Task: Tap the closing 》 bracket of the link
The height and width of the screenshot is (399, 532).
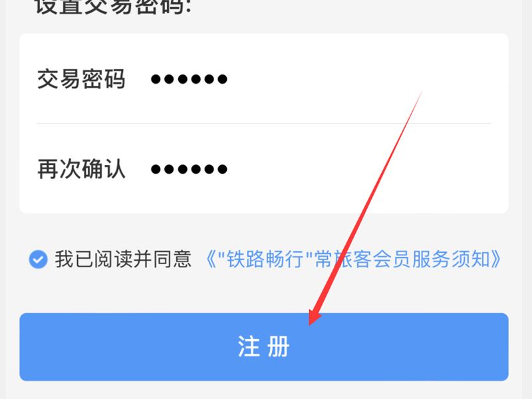Action: [x=495, y=259]
